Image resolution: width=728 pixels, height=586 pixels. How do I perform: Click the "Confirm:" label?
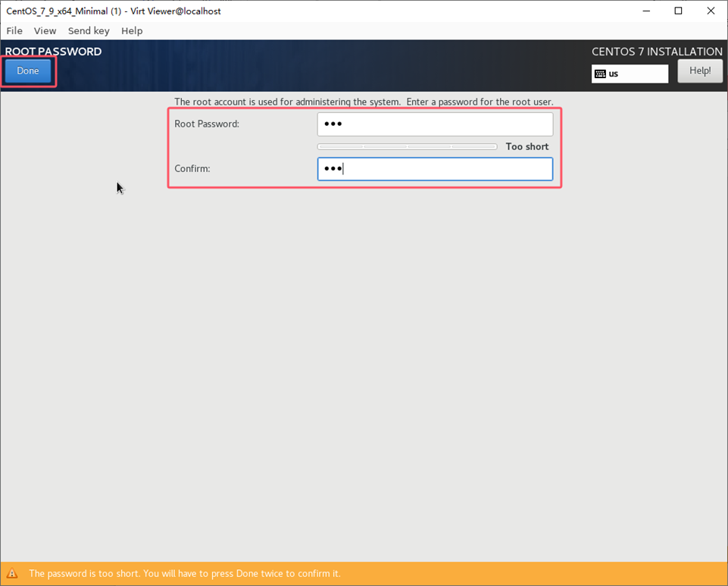192,169
